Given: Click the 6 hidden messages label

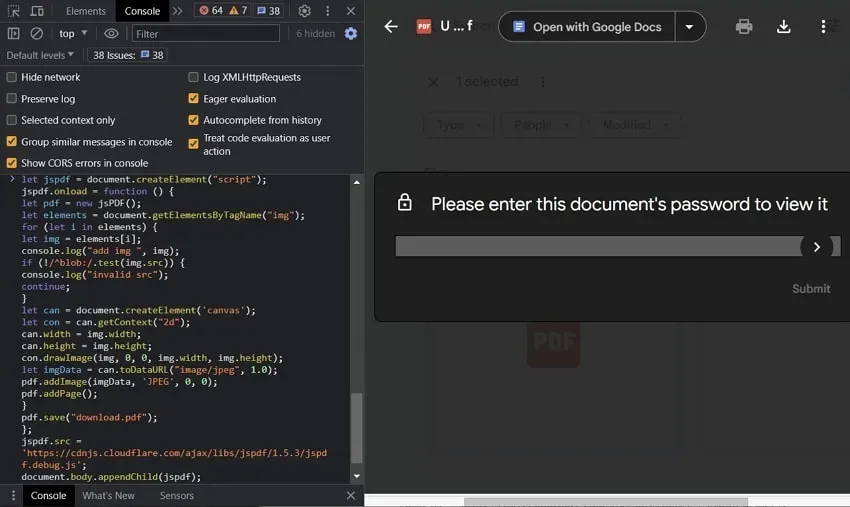Looking at the screenshot, I should pos(315,34).
